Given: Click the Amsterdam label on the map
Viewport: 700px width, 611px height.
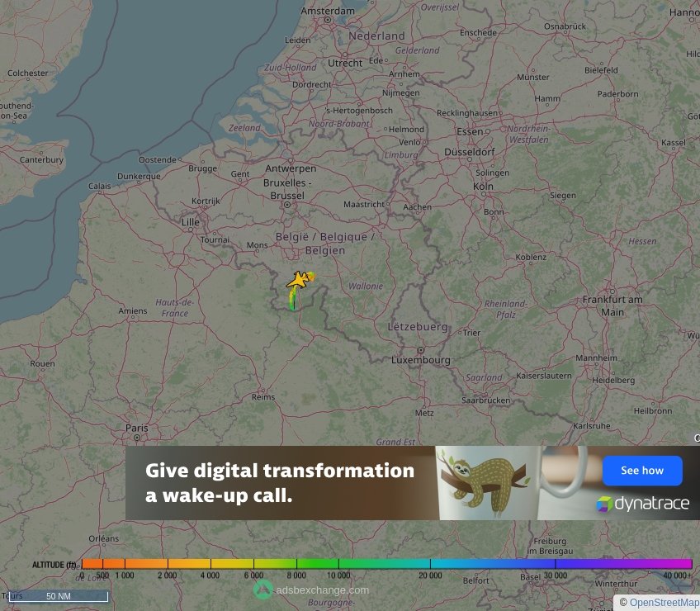Looking at the screenshot, I should coord(329,12).
